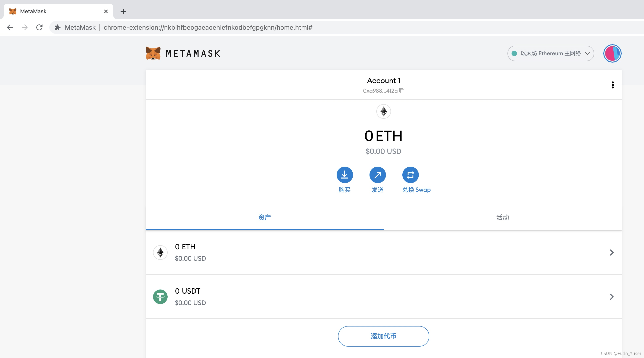Click the browser address bar URL
This screenshot has height=358, width=644.
click(x=208, y=27)
